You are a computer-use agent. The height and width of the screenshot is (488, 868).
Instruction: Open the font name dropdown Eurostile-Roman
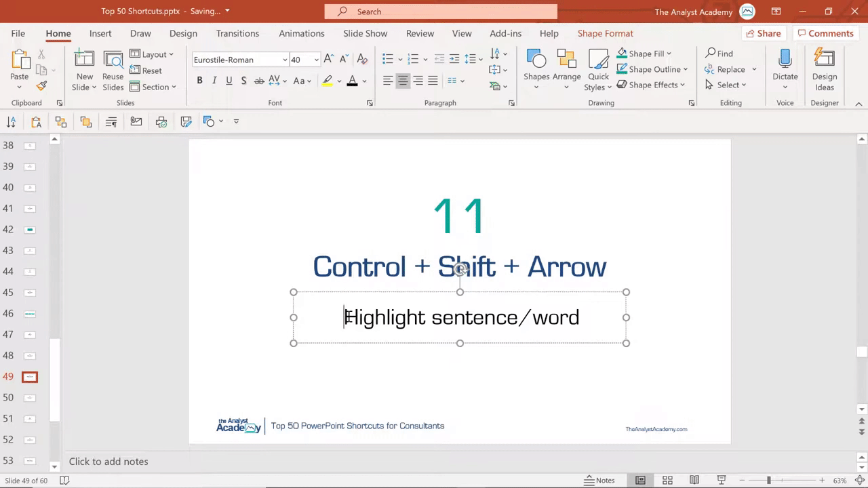285,60
